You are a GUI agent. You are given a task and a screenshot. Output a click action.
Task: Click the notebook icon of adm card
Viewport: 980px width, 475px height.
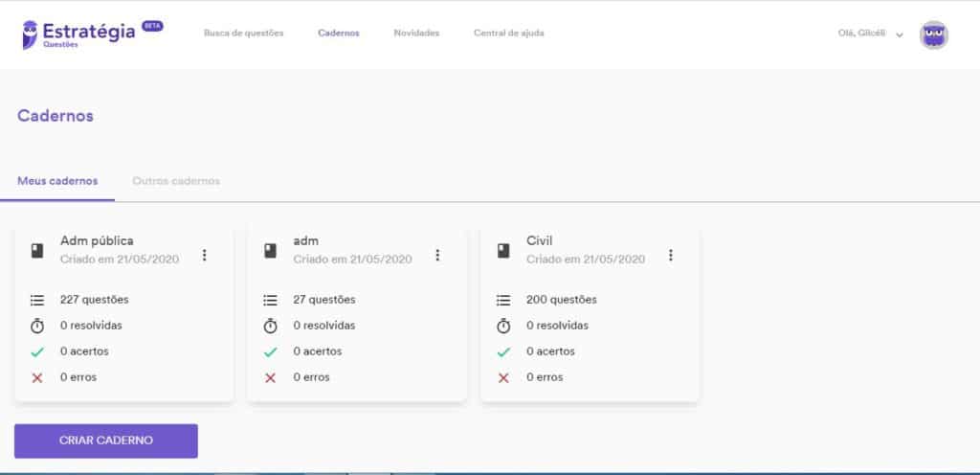click(x=270, y=251)
